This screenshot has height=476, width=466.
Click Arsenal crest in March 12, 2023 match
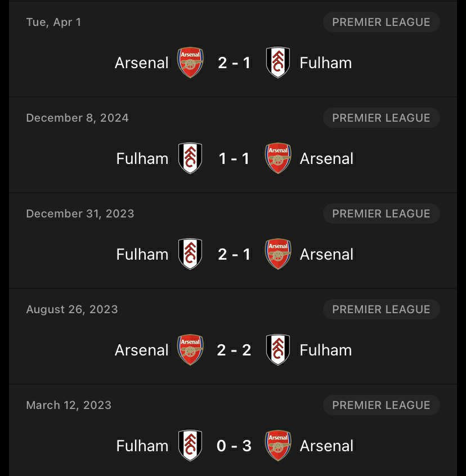[x=277, y=446]
